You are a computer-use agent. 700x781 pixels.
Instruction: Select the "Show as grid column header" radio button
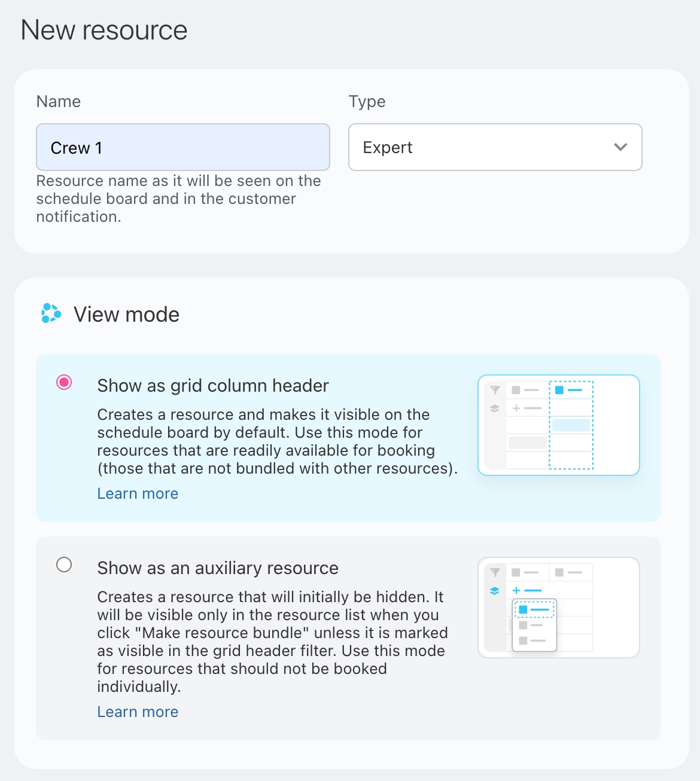pos(64,383)
